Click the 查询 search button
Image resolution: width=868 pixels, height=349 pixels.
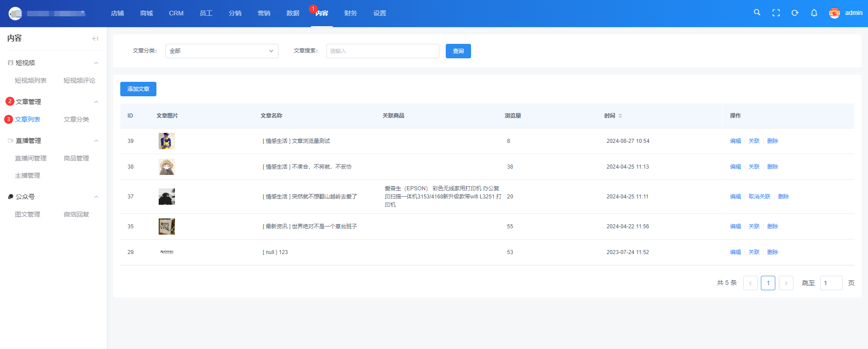458,51
